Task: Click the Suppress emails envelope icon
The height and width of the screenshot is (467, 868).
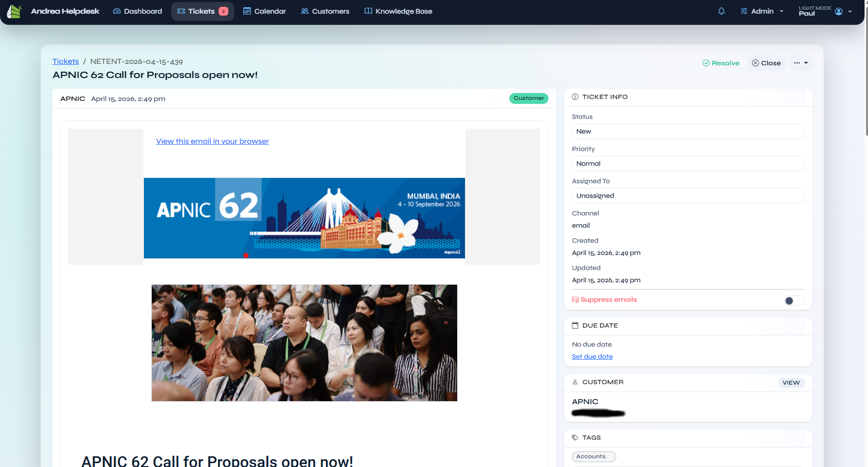Action: tap(575, 300)
